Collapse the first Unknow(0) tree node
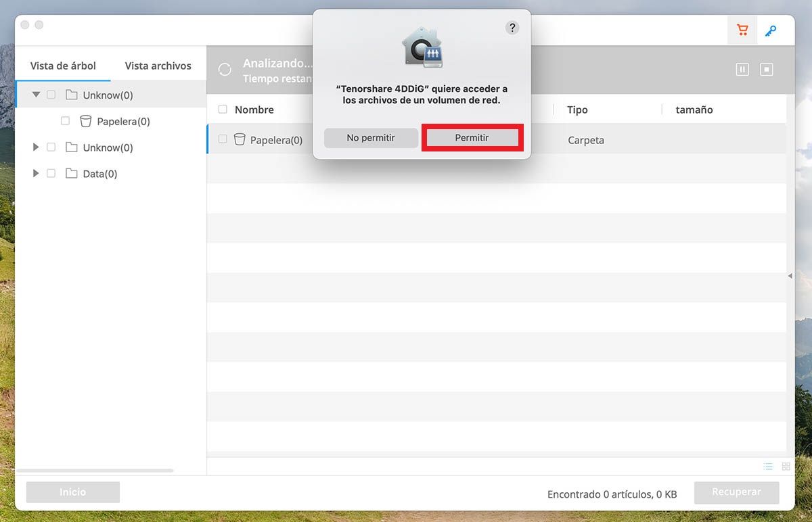812x522 pixels. pos(36,95)
